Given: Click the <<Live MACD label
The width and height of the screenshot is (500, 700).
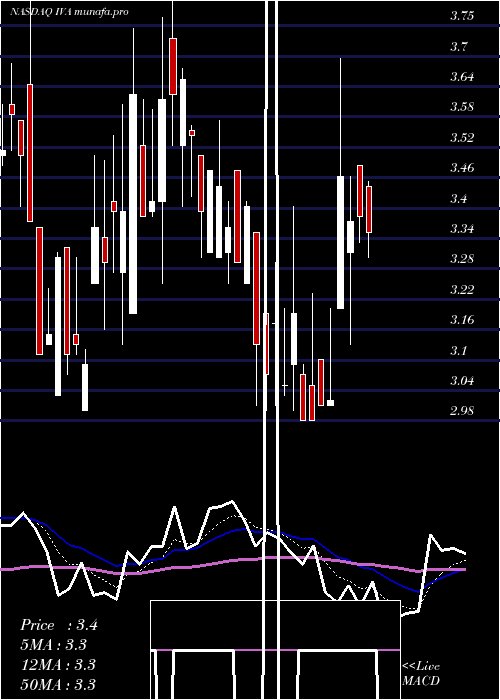Looking at the screenshot, I should (x=421, y=673).
